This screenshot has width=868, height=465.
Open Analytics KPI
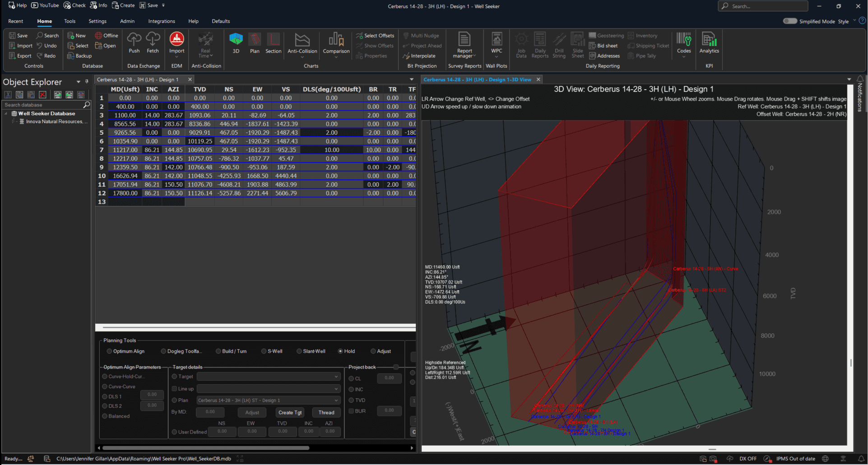coord(709,43)
